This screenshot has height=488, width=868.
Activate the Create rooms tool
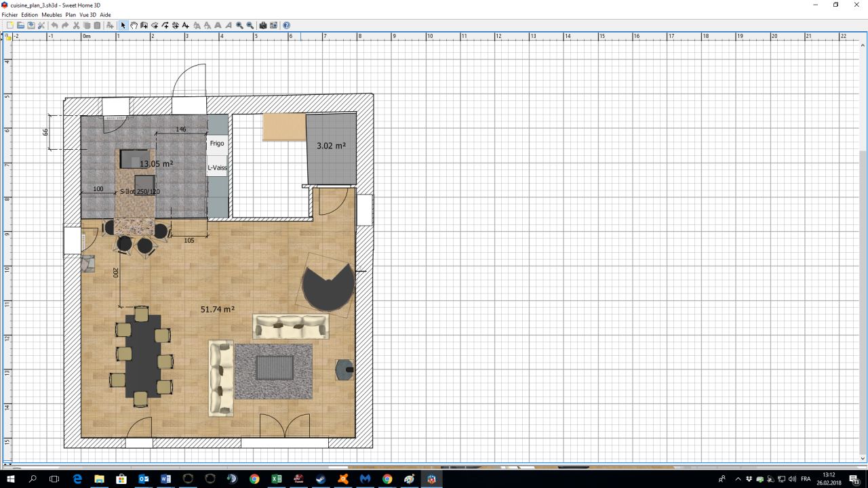(155, 25)
